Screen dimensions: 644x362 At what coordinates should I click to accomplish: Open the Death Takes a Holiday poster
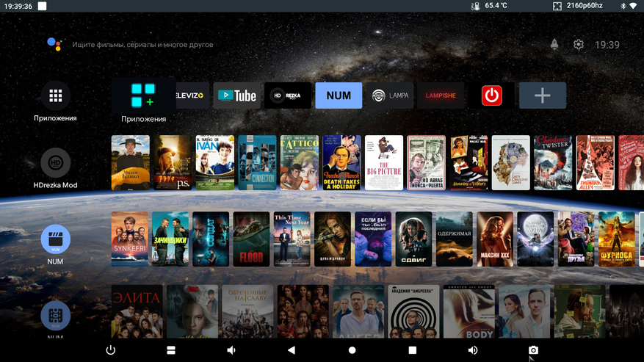click(341, 163)
